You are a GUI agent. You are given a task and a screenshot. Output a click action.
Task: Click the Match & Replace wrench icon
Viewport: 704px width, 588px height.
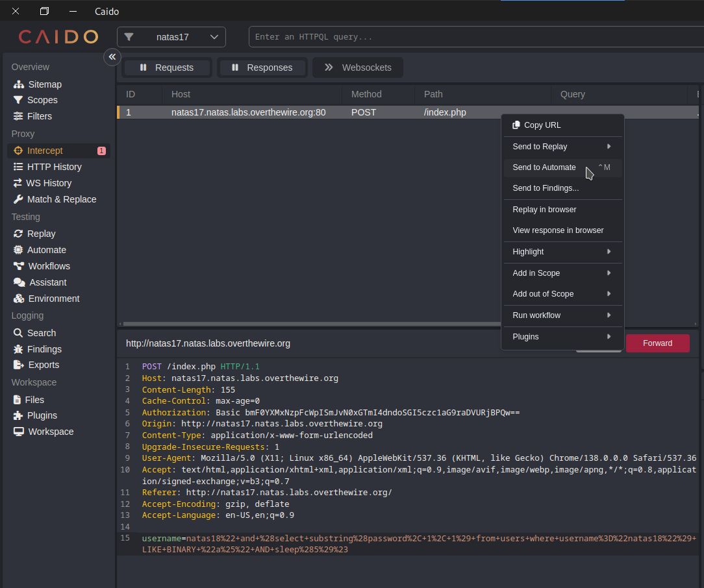pos(18,199)
